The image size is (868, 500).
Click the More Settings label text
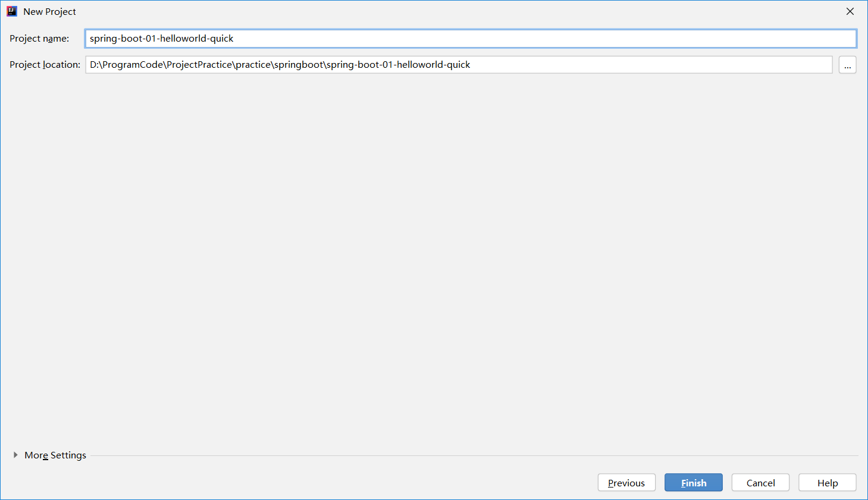(x=55, y=455)
